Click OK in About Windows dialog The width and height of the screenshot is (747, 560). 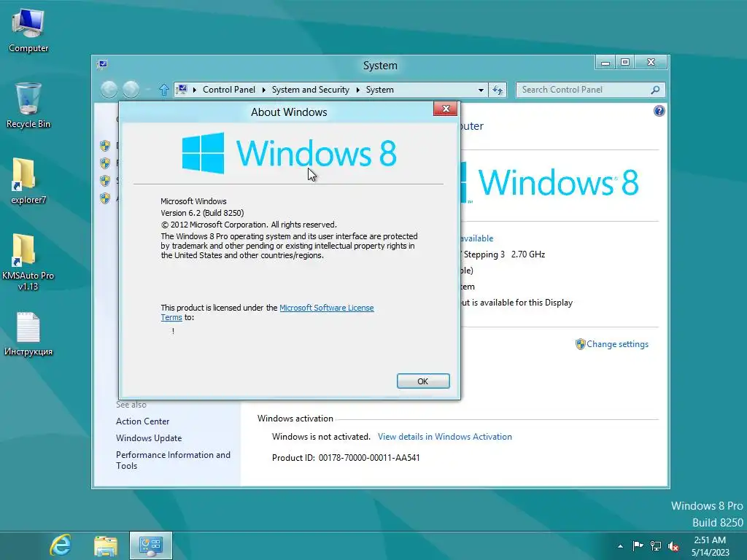(x=423, y=381)
